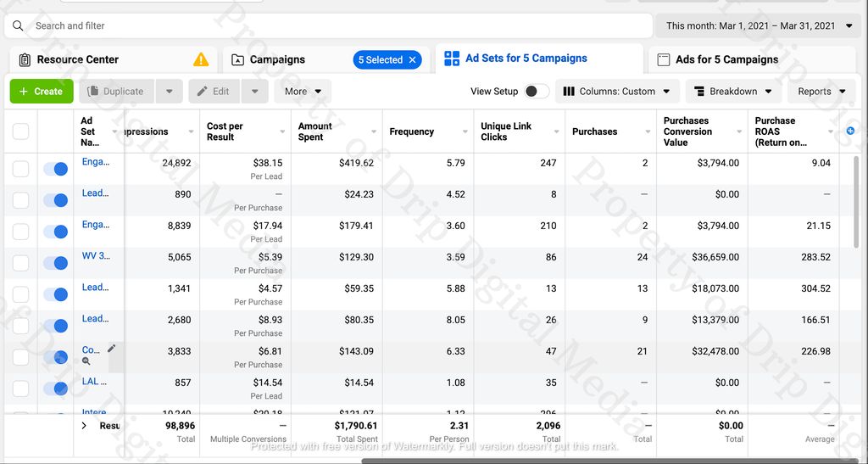Tick the select-all checkbox in header
868x464 pixels.
click(20, 131)
